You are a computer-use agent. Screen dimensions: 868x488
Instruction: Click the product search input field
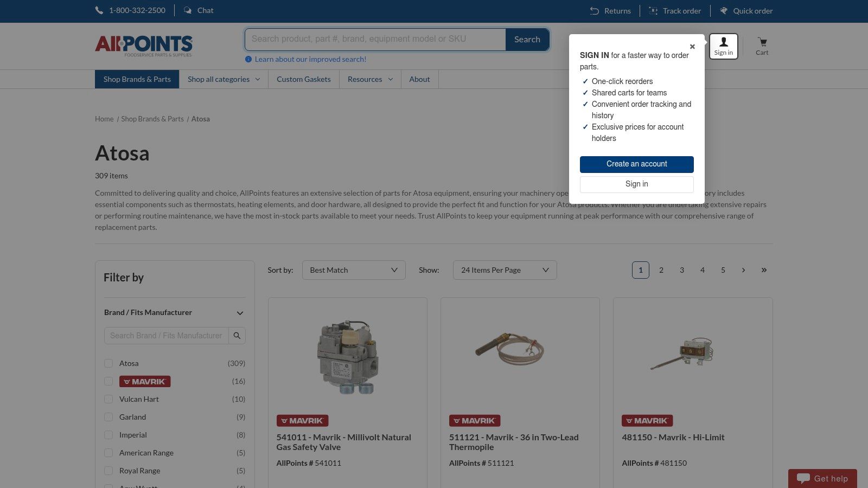click(x=375, y=39)
